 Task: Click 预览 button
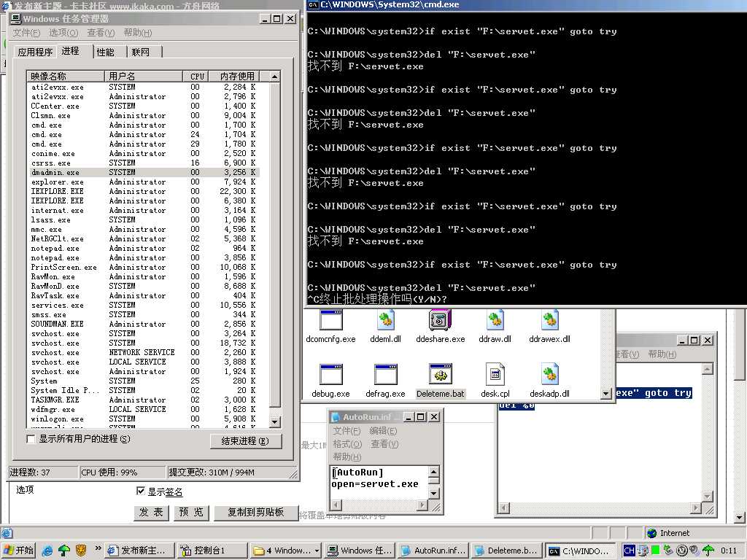(x=191, y=513)
